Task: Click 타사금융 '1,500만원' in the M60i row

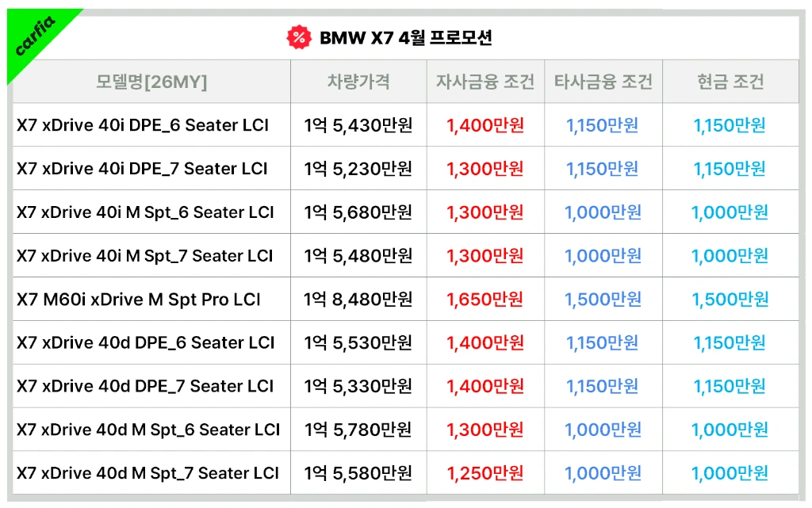Action: [603, 299]
